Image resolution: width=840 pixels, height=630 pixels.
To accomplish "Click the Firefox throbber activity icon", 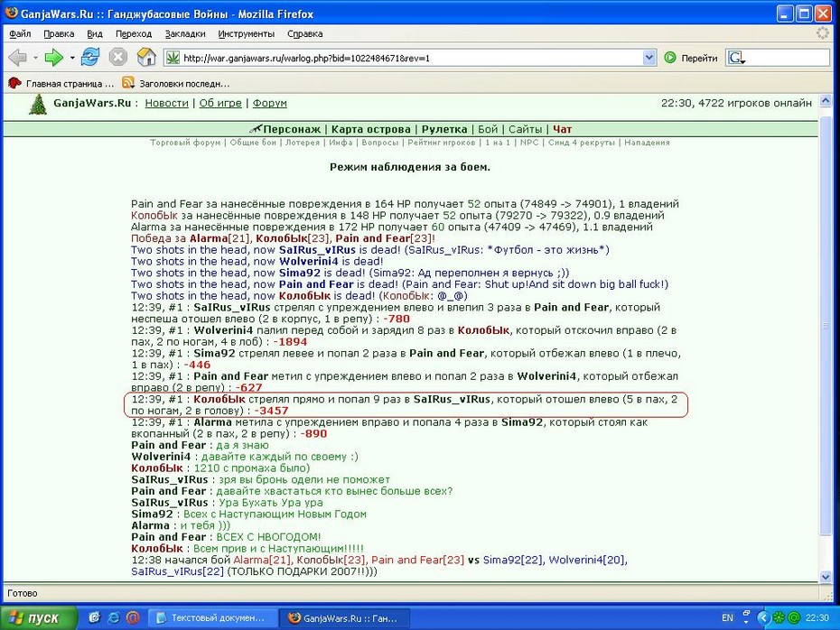I will 822,33.
